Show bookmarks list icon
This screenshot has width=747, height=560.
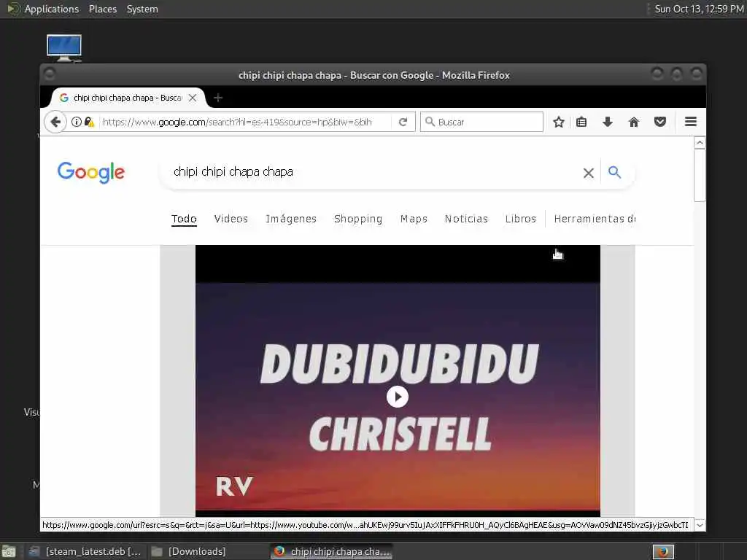coord(581,122)
